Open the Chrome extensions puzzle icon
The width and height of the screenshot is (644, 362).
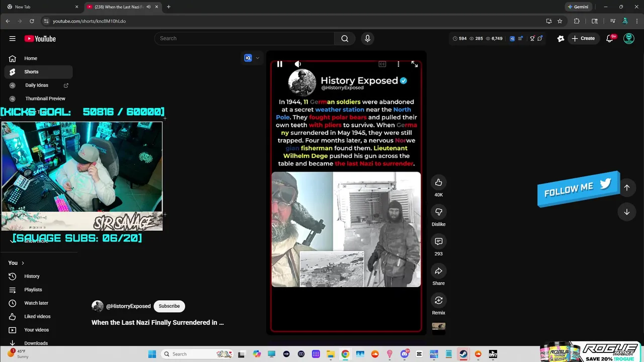(x=577, y=21)
